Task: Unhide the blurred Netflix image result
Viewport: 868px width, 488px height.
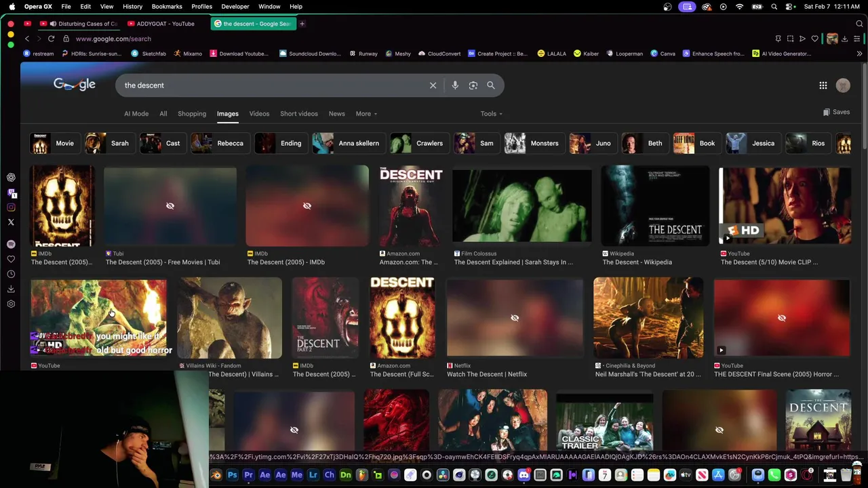Action: 515,318
